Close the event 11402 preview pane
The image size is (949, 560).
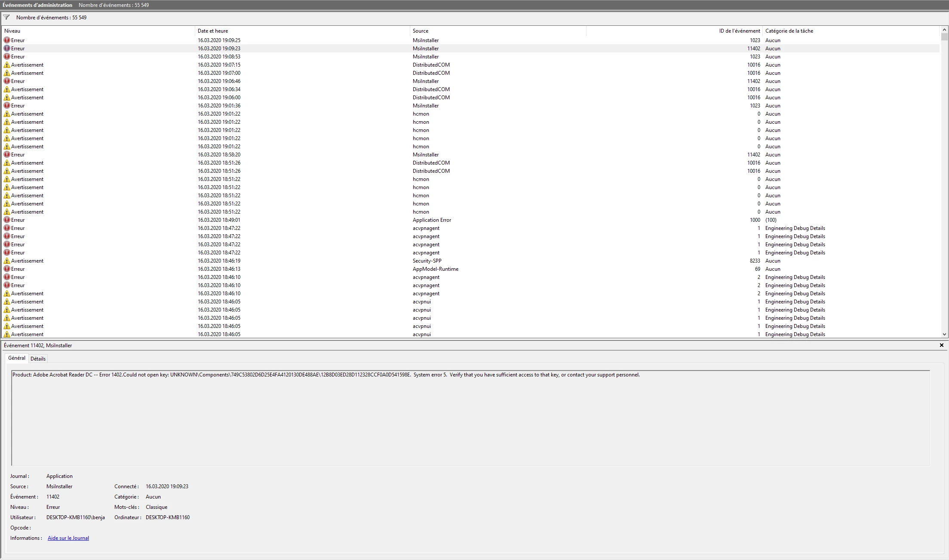pos(941,345)
